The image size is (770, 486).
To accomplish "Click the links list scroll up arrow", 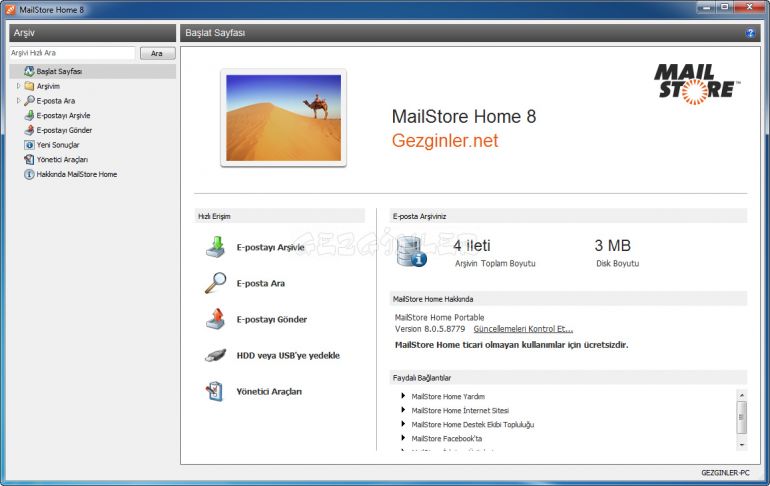I will (742, 395).
